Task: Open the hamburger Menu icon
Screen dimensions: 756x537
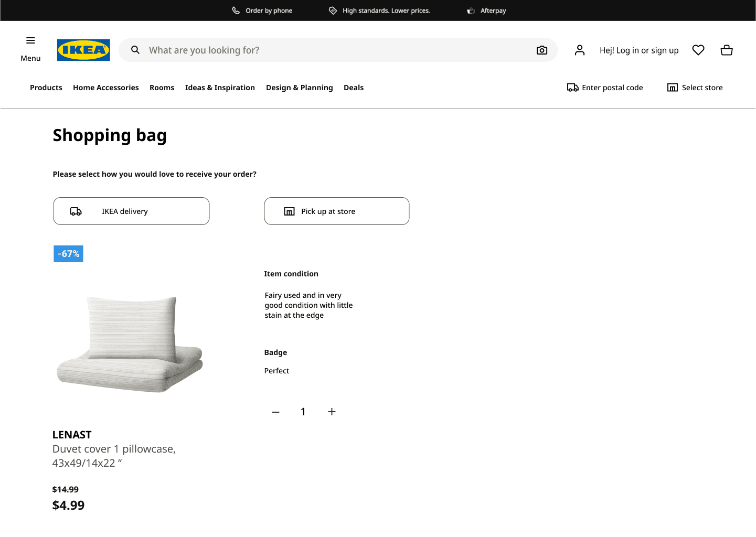Action: [x=30, y=40]
